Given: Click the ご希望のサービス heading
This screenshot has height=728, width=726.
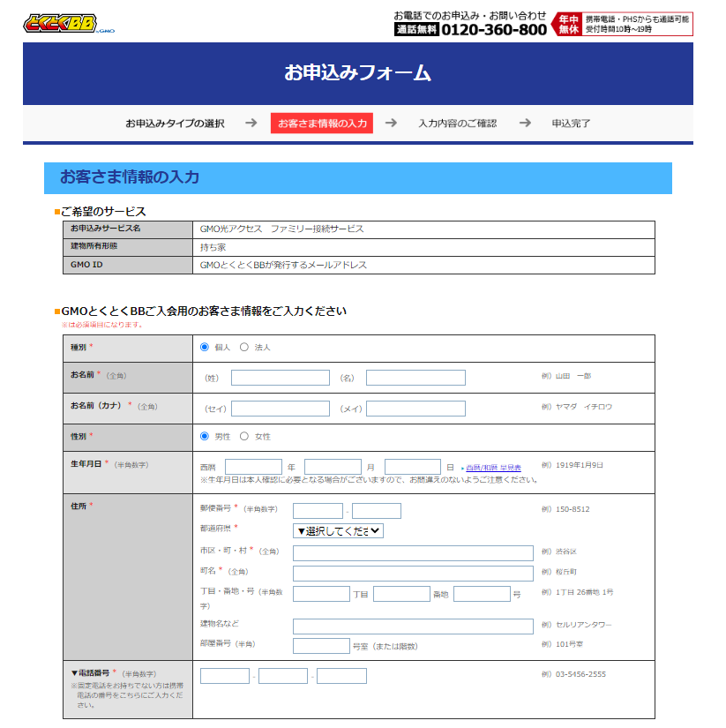Looking at the screenshot, I should [x=103, y=212].
